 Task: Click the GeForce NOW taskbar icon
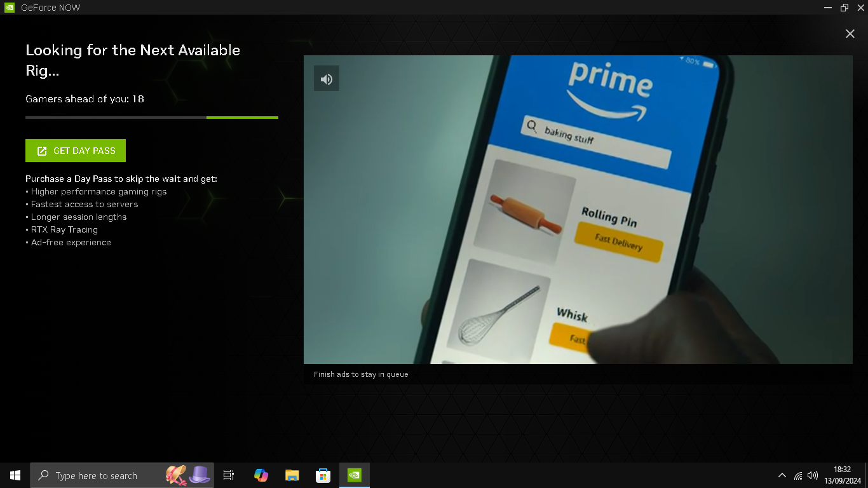(355, 475)
